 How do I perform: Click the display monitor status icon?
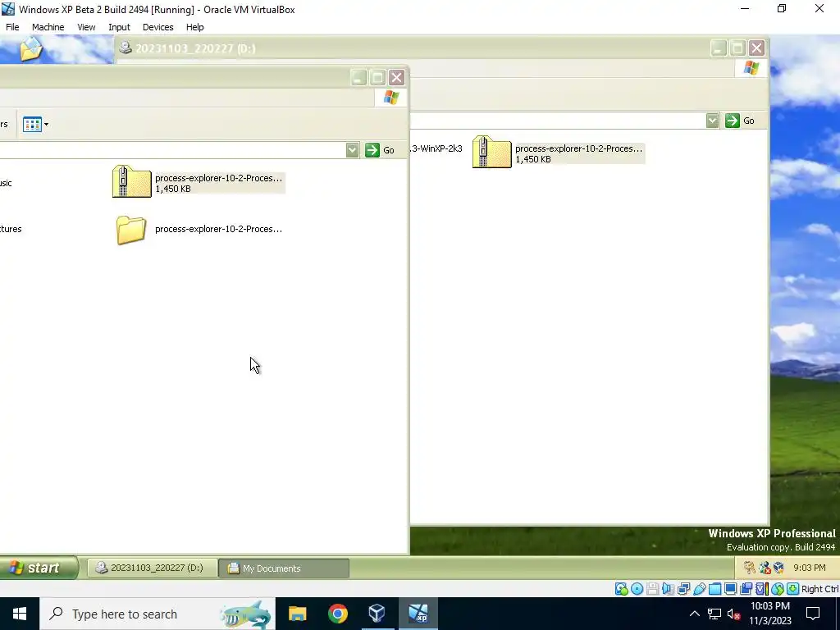[x=730, y=589]
